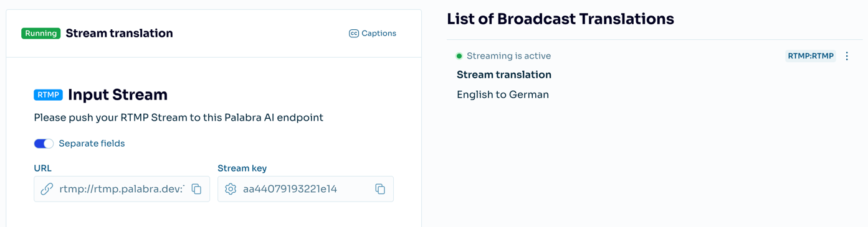Click the Streaming is active status text
The height and width of the screenshot is (227, 868).
point(508,56)
